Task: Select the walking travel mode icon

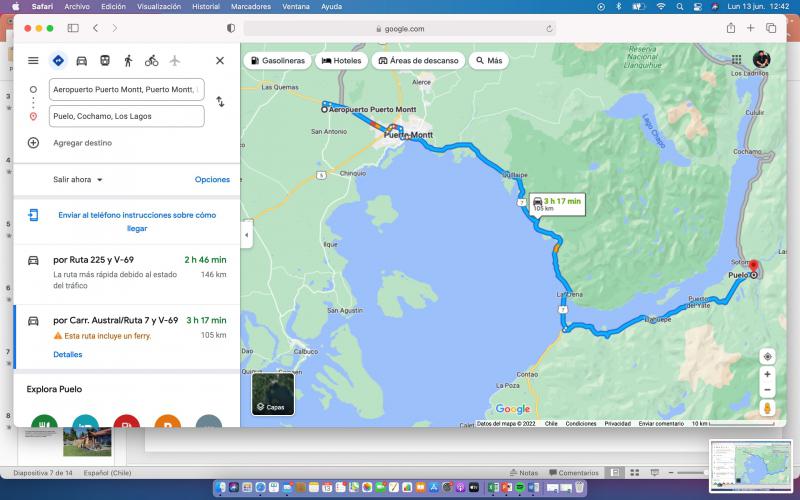Action: 128,61
